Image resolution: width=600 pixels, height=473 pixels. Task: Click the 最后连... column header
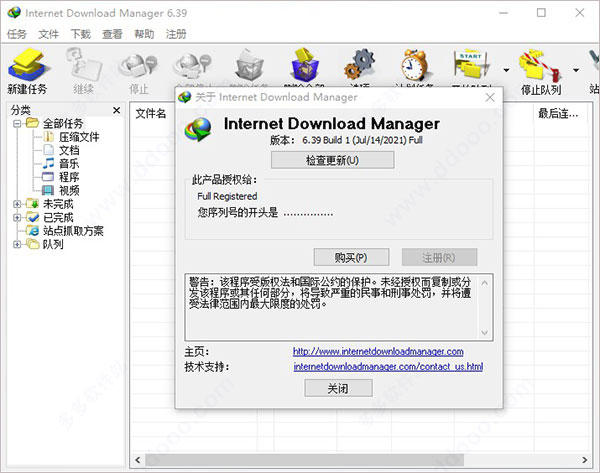pyautogui.click(x=558, y=113)
